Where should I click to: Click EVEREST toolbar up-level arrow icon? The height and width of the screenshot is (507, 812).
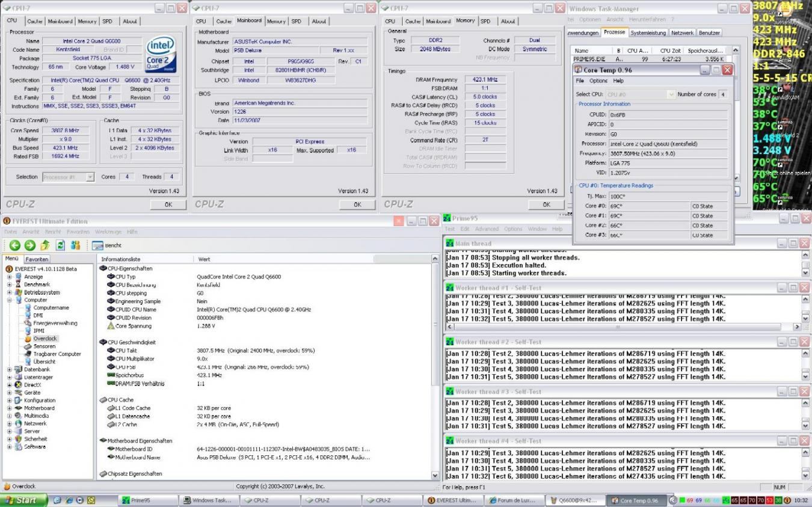click(45, 245)
